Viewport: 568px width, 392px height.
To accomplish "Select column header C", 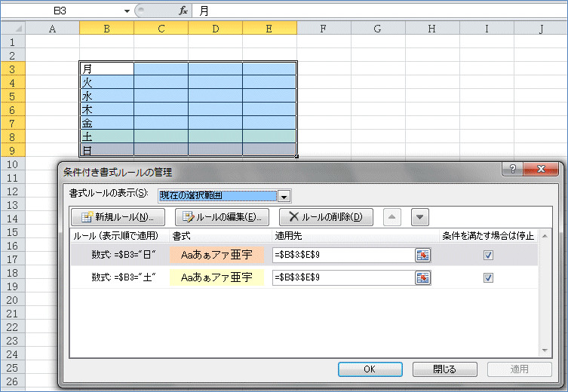I will coord(161,28).
